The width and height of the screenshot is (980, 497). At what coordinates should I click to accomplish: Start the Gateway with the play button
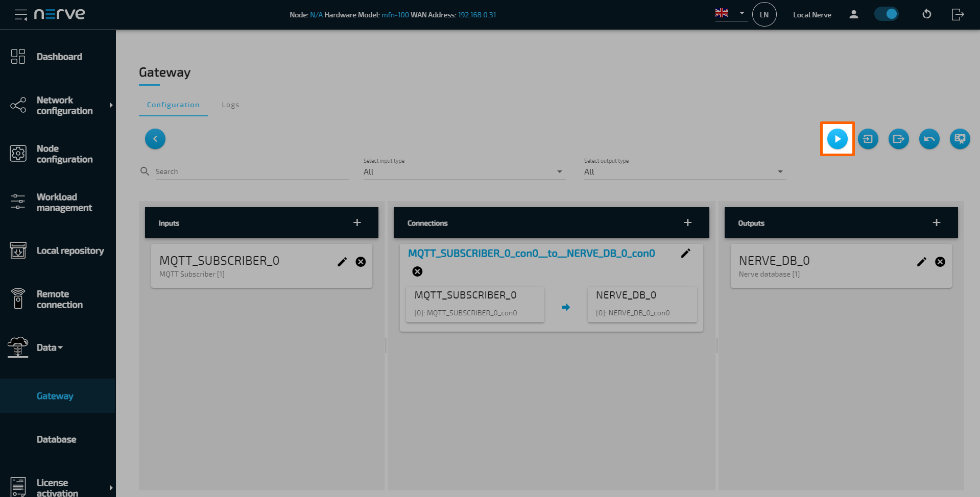pos(836,138)
